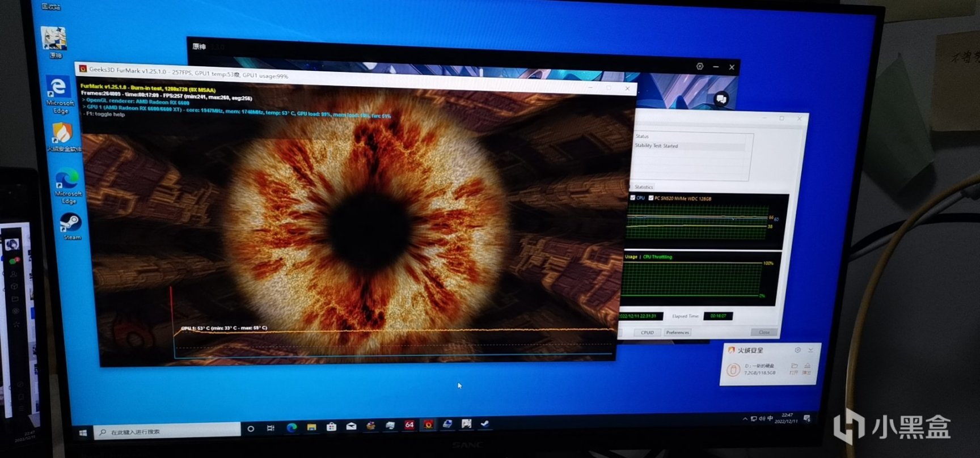
Task: Click the CPUID button
Action: click(647, 332)
